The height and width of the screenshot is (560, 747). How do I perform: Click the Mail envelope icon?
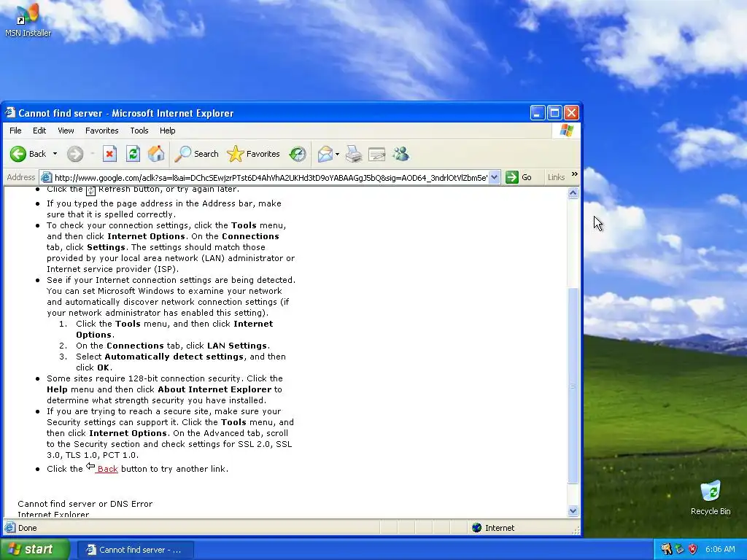coord(325,154)
